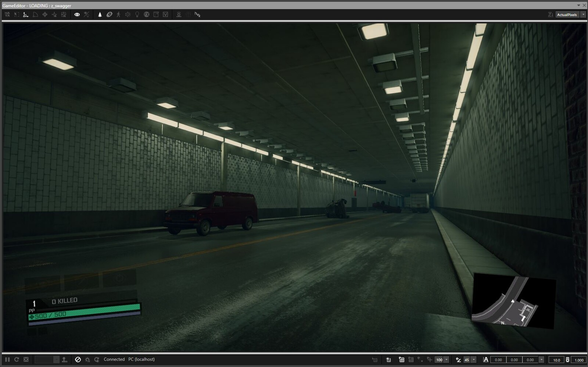
Task: Click the snap-to-point star icon
Action: (x=54, y=15)
